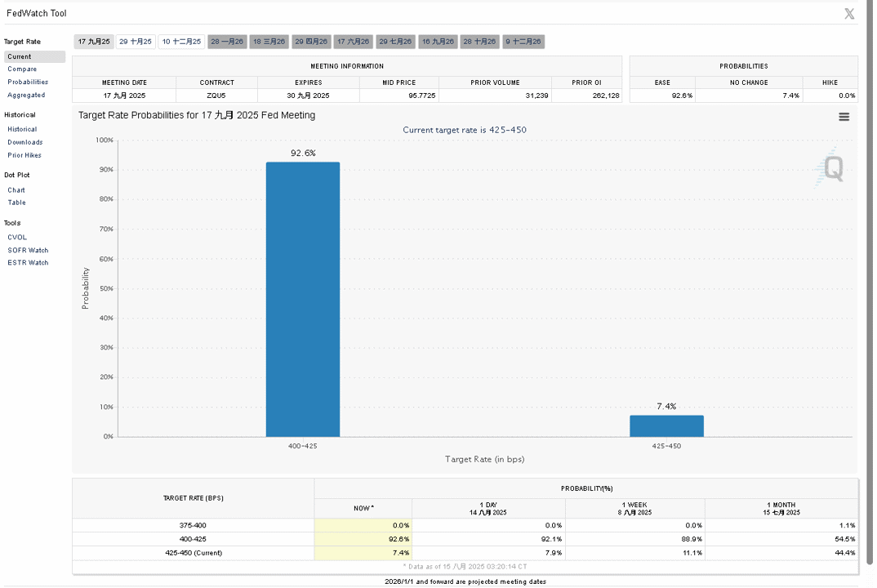Open the CVOL tool link

click(x=17, y=238)
